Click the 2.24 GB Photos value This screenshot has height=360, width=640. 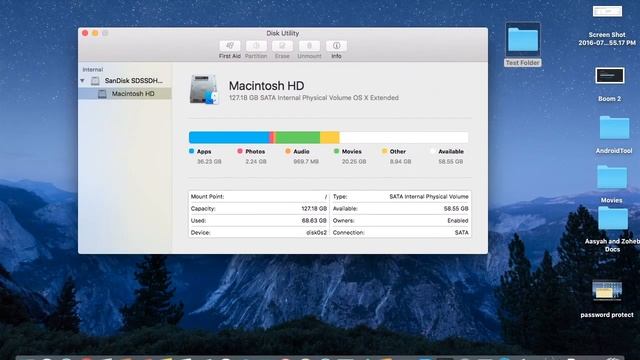click(256, 162)
